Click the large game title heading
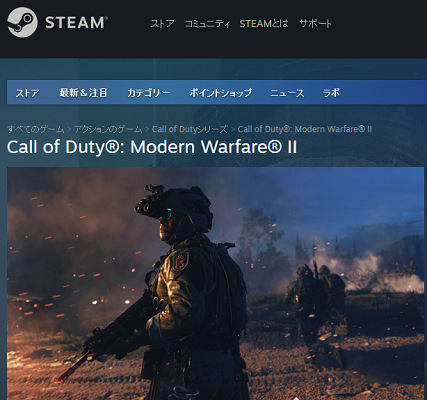The height and width of the screenshot is (400, 427). tap(152, 147)
